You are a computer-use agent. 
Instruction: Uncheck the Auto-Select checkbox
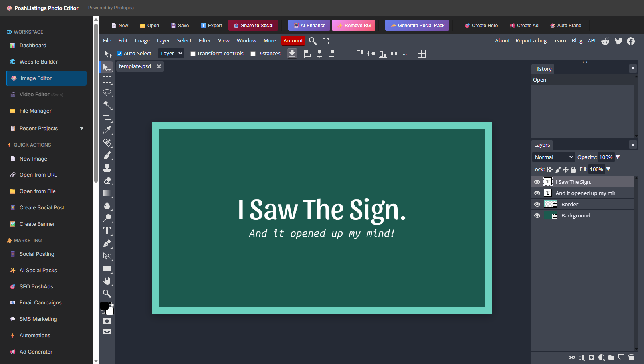[119, 54]
